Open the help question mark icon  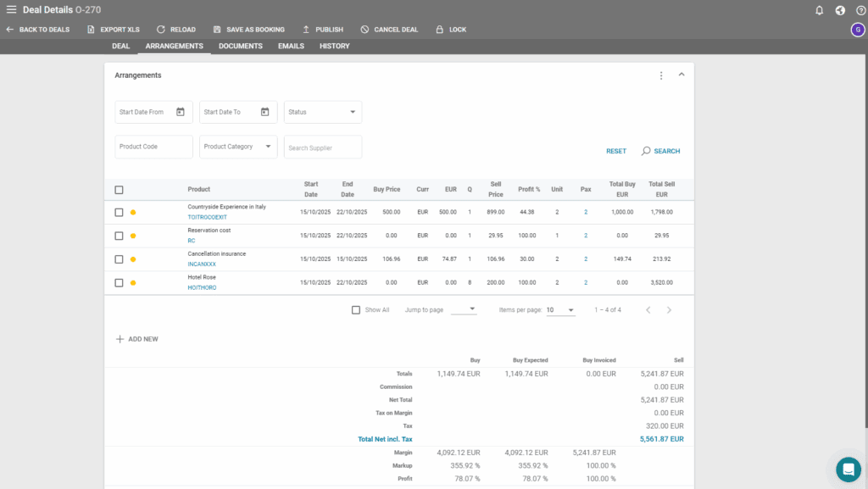pos(860,10)
